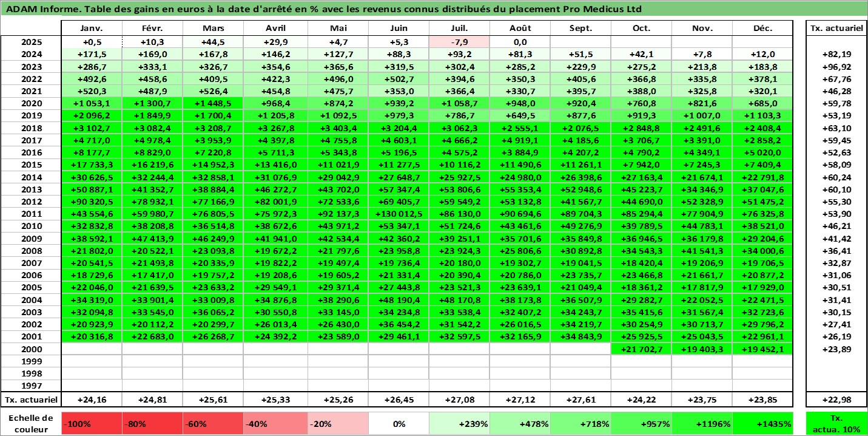The height and width of the screenshot is (436, 868).
Task: Select the 2025 row label
Action: (x=31, y=42)
